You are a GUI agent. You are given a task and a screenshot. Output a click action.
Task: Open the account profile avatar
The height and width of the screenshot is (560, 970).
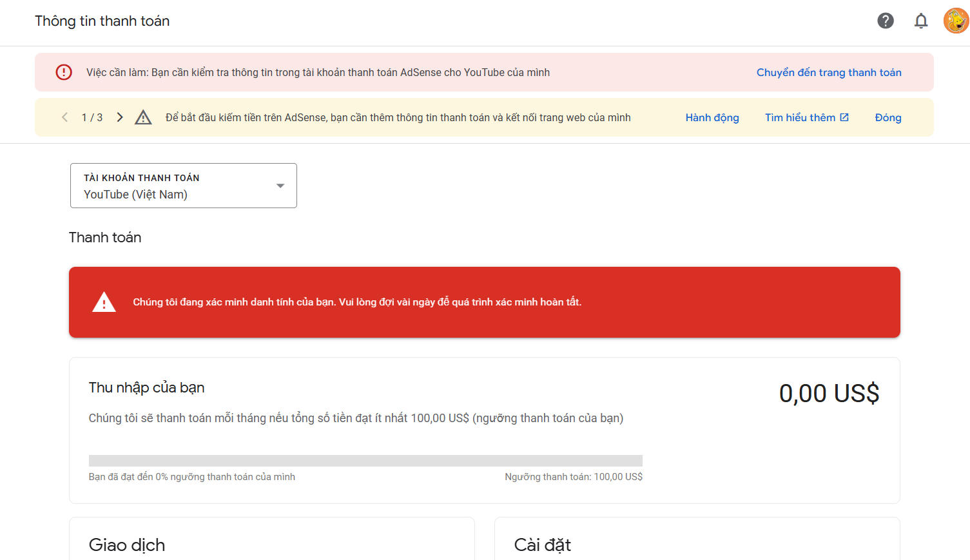955,21
